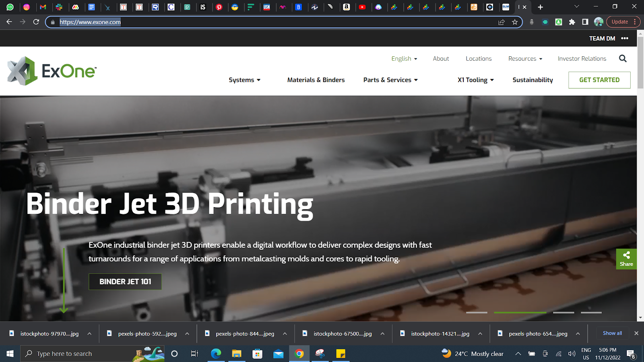The width and height of the screenshot is (644, 362).
Task: Select the active second carousel indicator
Action: [520, 313]
